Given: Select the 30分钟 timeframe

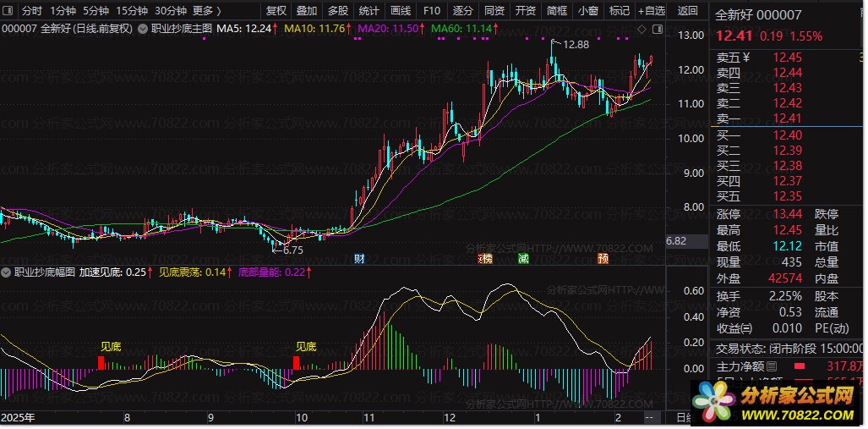Looking at the screenshot, I should point(171,11).
